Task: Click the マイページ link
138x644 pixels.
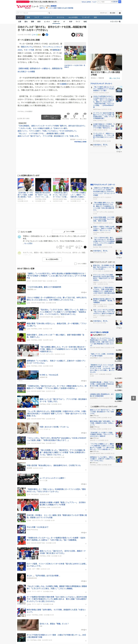Action: [103, 13]
